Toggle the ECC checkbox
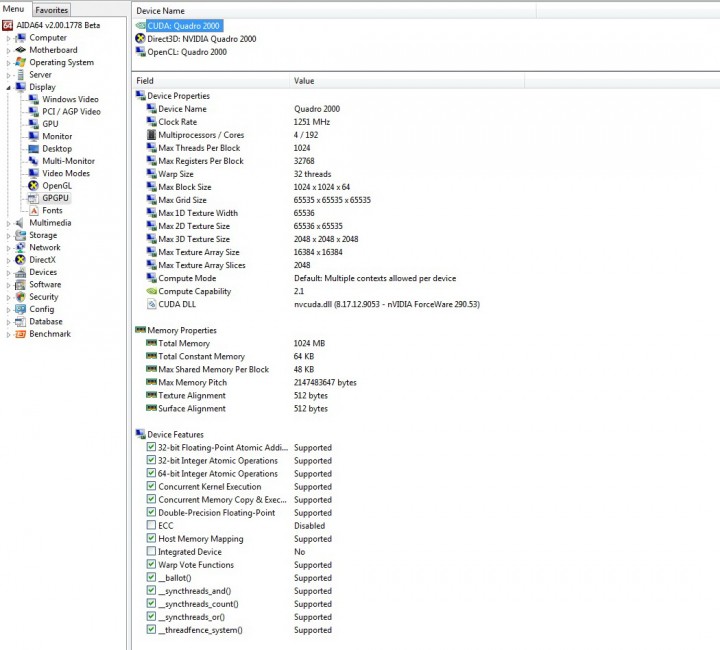This screenshot has height=650, width=720. [151, 525]
